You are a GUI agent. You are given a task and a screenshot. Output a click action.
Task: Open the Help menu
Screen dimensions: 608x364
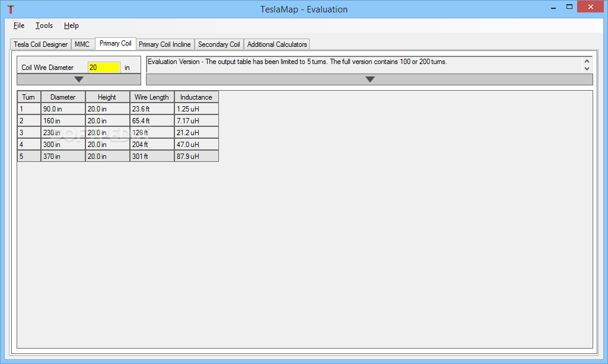[71, 25]
